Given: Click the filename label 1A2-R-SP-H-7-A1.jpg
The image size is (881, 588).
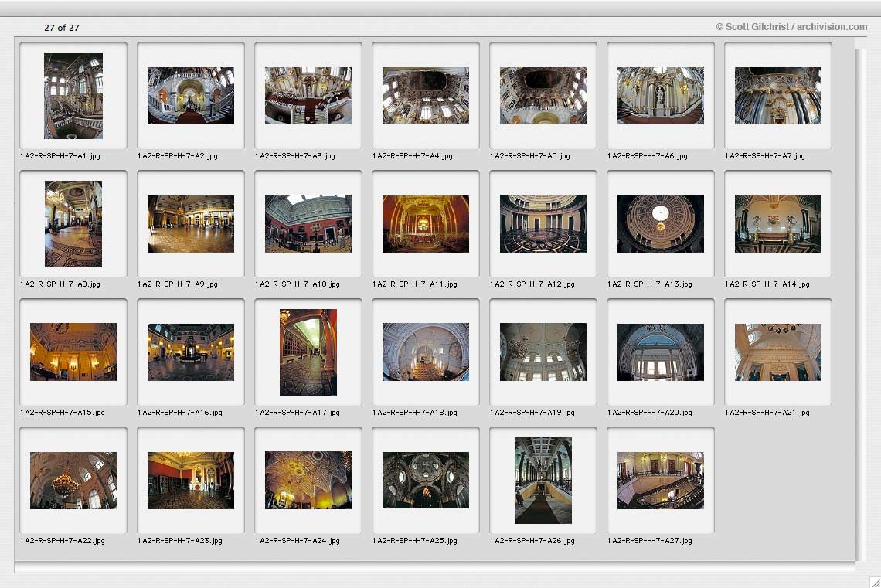Looking at the screenshot, I should (x=60, y=156).
